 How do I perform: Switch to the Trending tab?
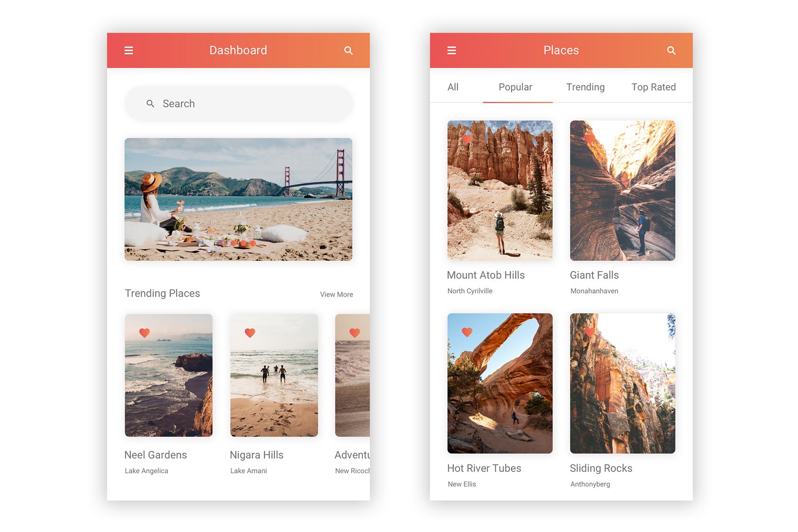[x=585, y=87]
